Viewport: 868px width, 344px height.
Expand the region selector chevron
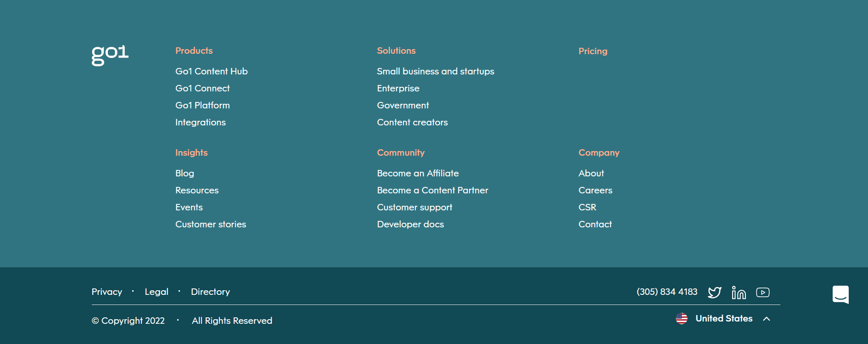coord(766,319)
